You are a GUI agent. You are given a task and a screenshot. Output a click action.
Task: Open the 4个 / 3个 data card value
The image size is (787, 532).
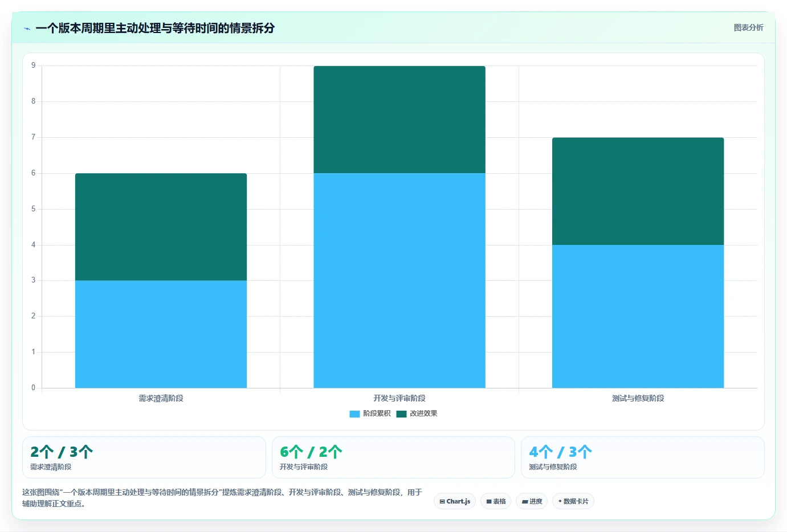[x=560, y=452]
